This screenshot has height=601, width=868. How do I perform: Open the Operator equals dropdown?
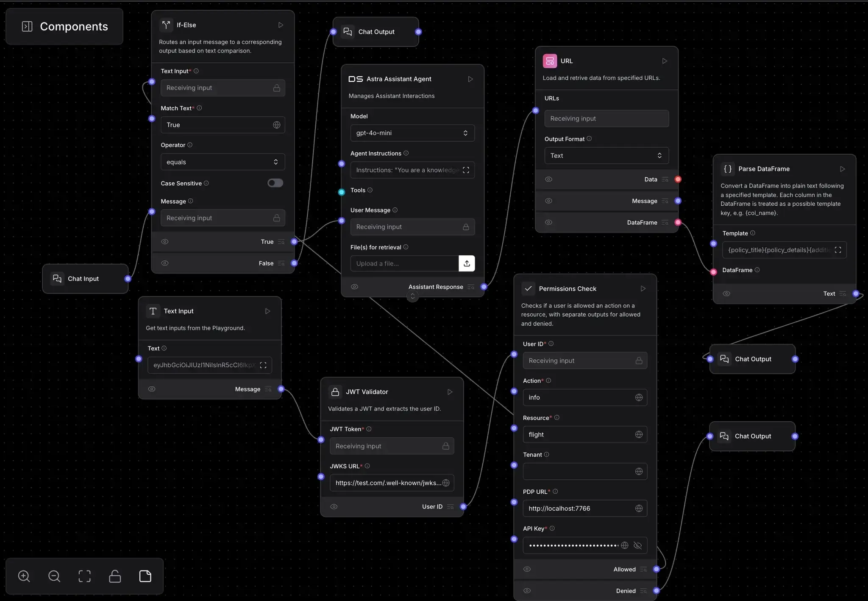point(223,162)
